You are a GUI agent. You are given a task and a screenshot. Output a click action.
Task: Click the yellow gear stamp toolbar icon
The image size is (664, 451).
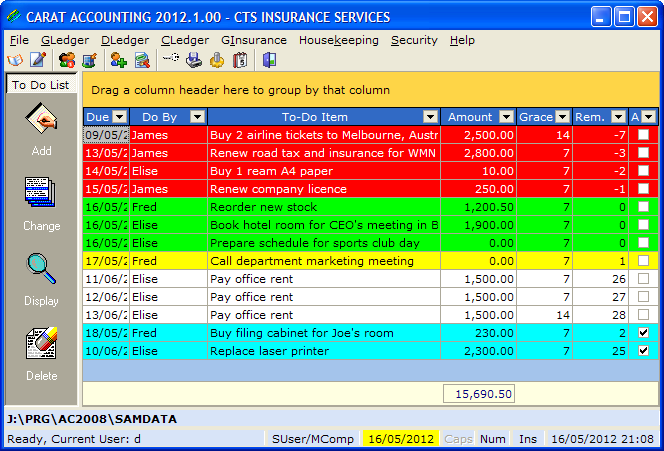(217, 60)
